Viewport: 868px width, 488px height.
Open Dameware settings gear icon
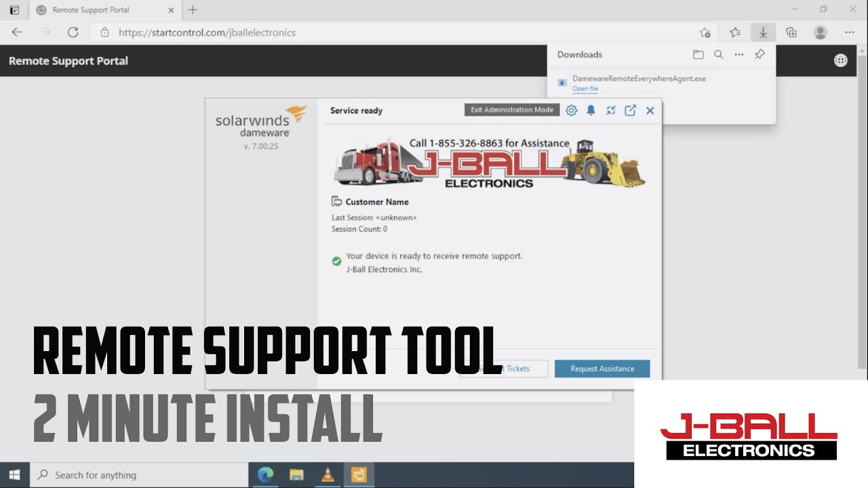click(x=572, y=110)
